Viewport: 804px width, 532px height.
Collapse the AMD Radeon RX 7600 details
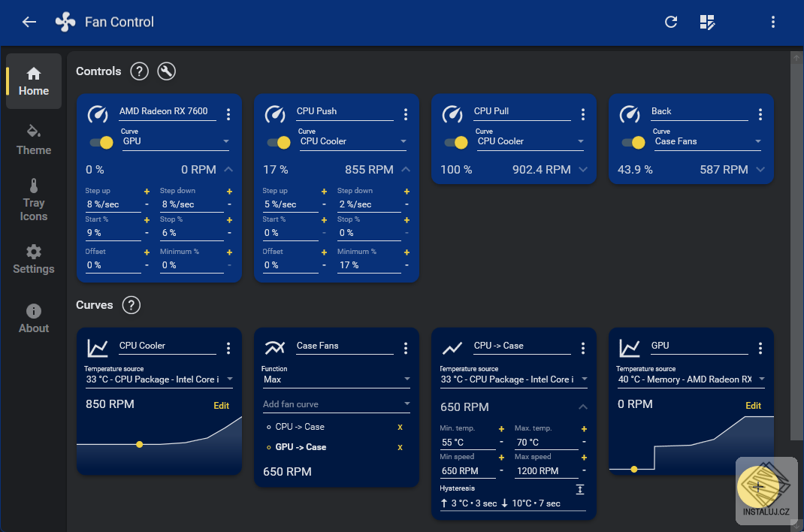coord(228,169)
